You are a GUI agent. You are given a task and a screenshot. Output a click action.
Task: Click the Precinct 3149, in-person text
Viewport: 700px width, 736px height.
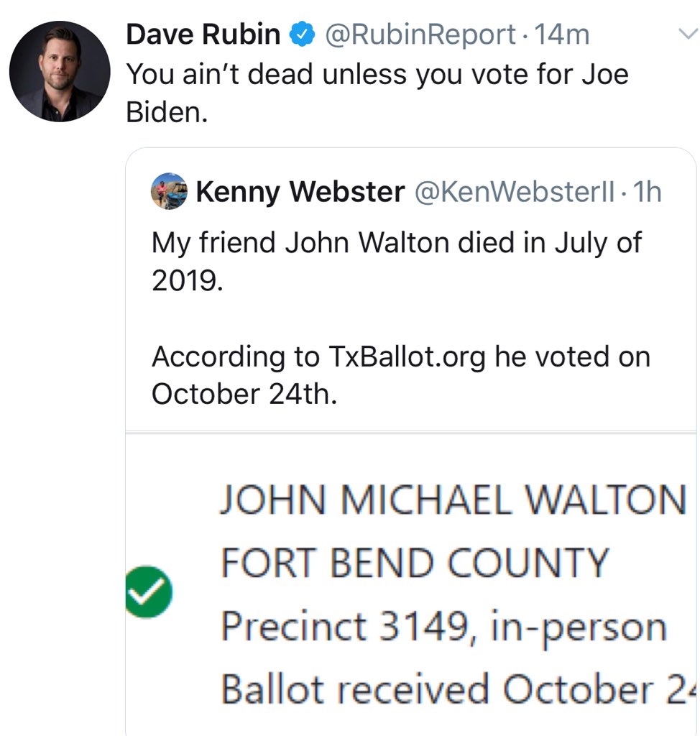click(443, 627)
